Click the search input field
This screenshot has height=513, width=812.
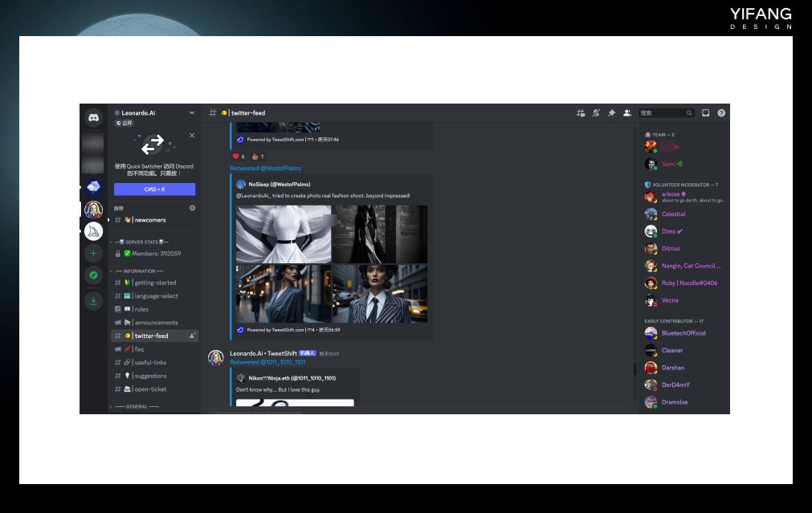pos(663,113)
